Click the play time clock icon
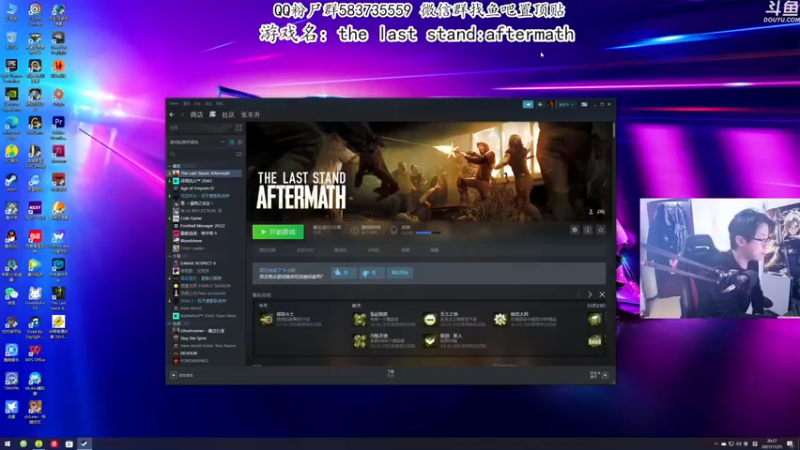Image resolution: width=800 pixels, height=450 pixels. coord(355,231)
